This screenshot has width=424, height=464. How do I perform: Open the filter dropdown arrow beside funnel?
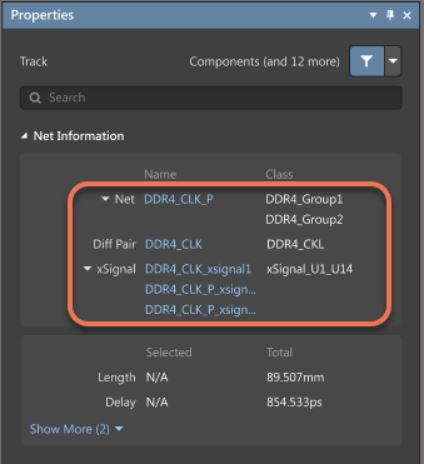393,61
